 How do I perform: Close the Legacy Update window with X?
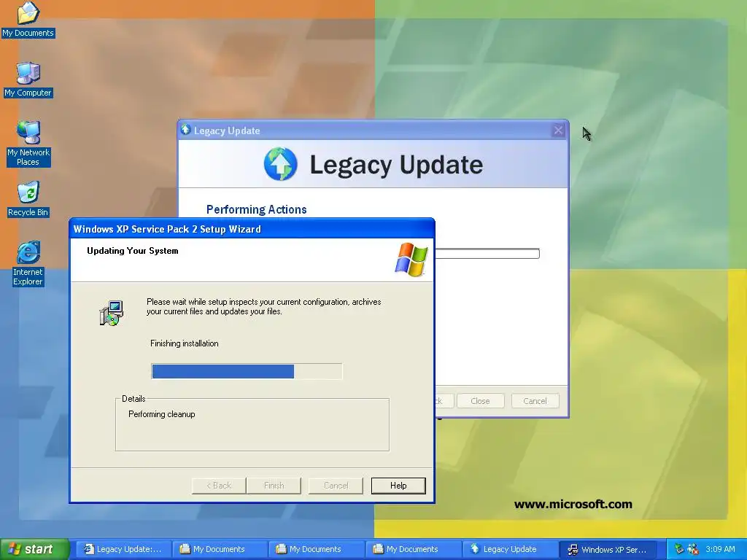(558, 130)
